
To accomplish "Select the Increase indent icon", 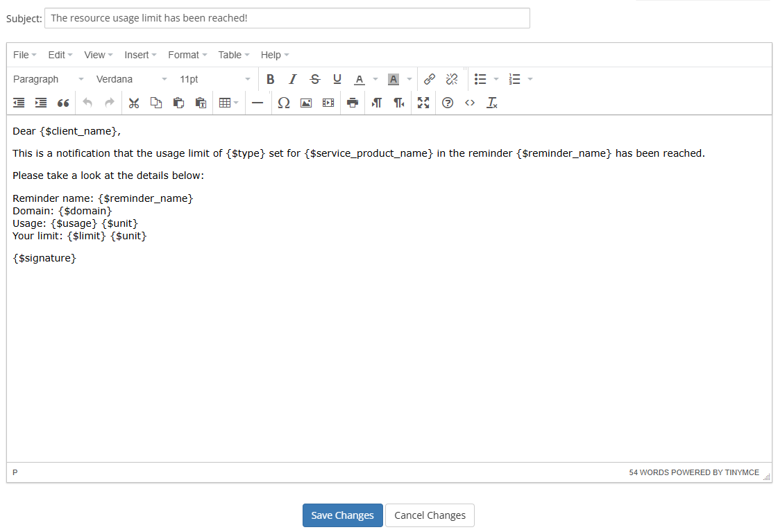I will pos(41,103).
